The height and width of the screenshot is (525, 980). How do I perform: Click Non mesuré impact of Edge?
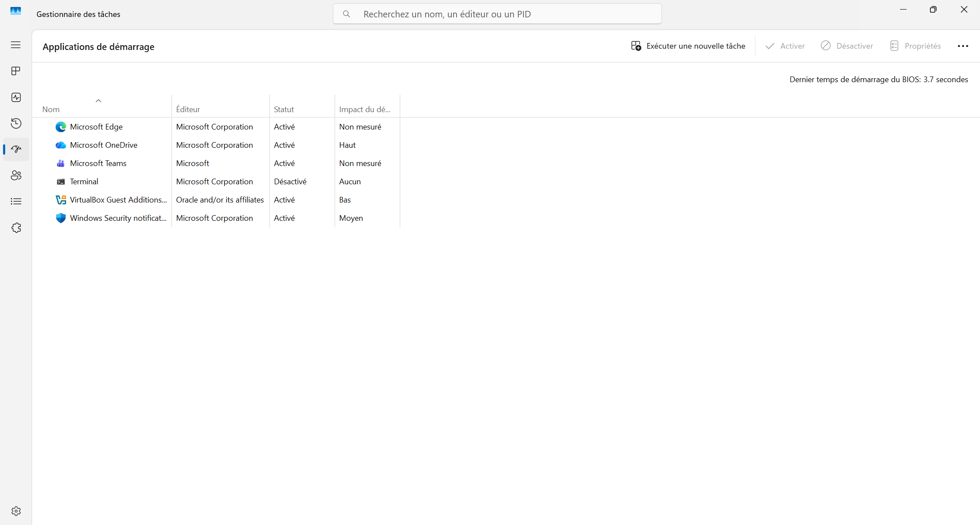[x=360, y=127]
